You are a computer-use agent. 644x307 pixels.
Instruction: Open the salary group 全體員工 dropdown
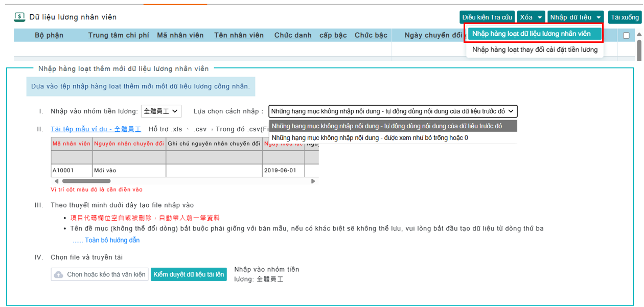(161, 111)
